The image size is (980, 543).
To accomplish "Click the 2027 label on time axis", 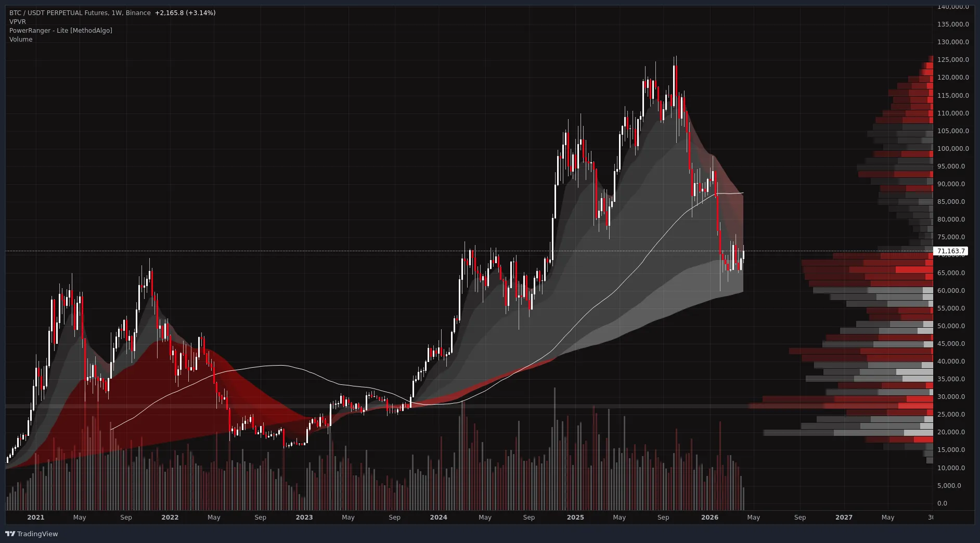I will [x=843, y=518].
